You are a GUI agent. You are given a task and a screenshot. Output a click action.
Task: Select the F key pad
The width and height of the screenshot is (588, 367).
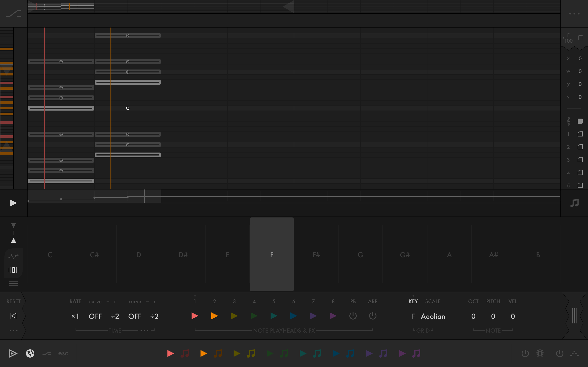tap(272, 254)
